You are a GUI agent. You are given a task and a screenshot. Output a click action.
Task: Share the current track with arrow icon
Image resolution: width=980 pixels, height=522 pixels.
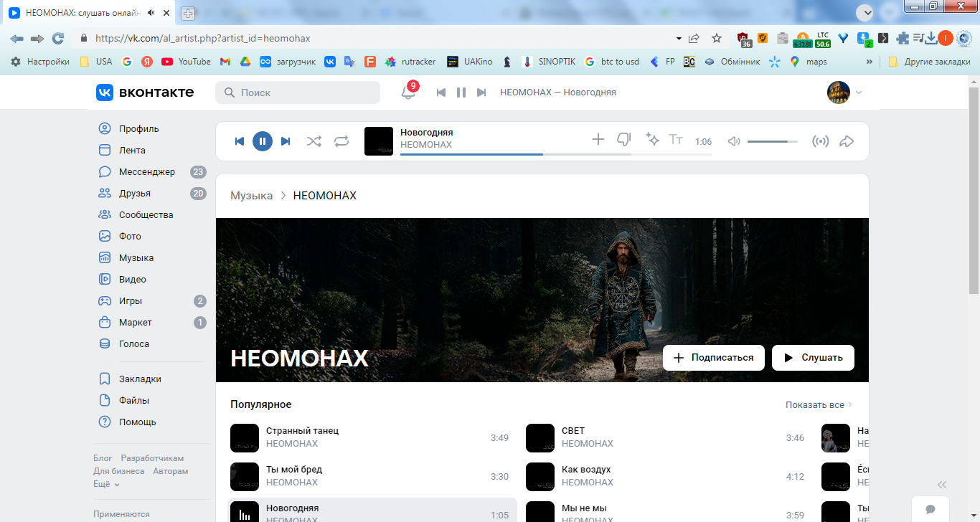point(847,141)
